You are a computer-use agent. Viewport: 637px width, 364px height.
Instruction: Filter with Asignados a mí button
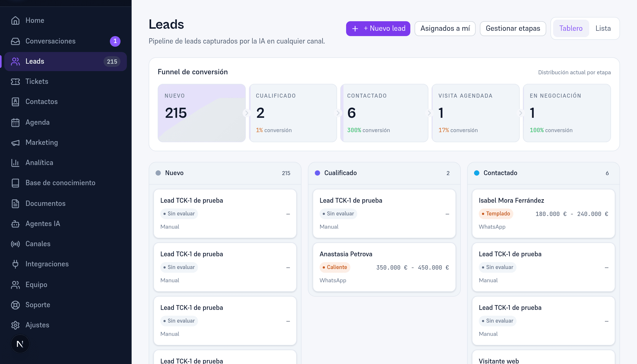(445, 28)
